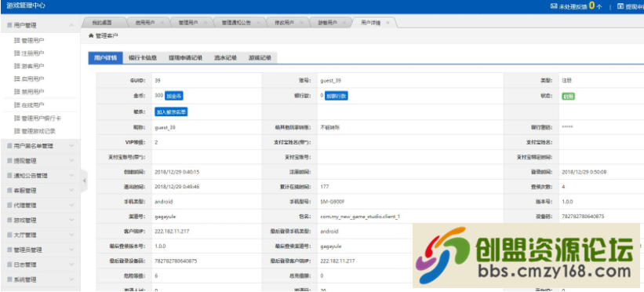The height and width of the screenshot is (292, 644).
Task: Click the list icon beside 禁用用户
Action: [16, 91]
